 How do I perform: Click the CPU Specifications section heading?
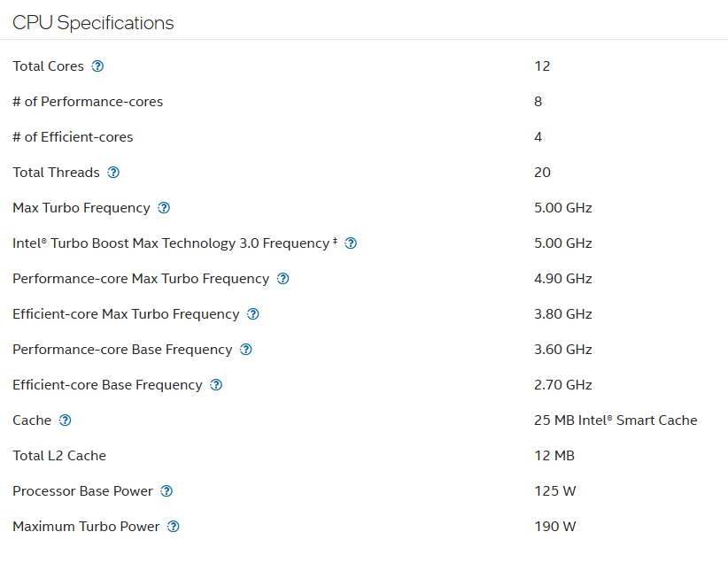pyautogui.click(x=93, y=23)
